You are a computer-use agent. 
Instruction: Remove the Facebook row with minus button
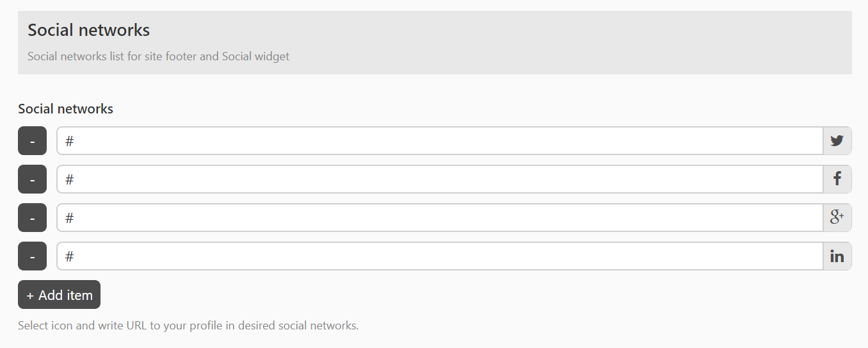click(32, 179)
